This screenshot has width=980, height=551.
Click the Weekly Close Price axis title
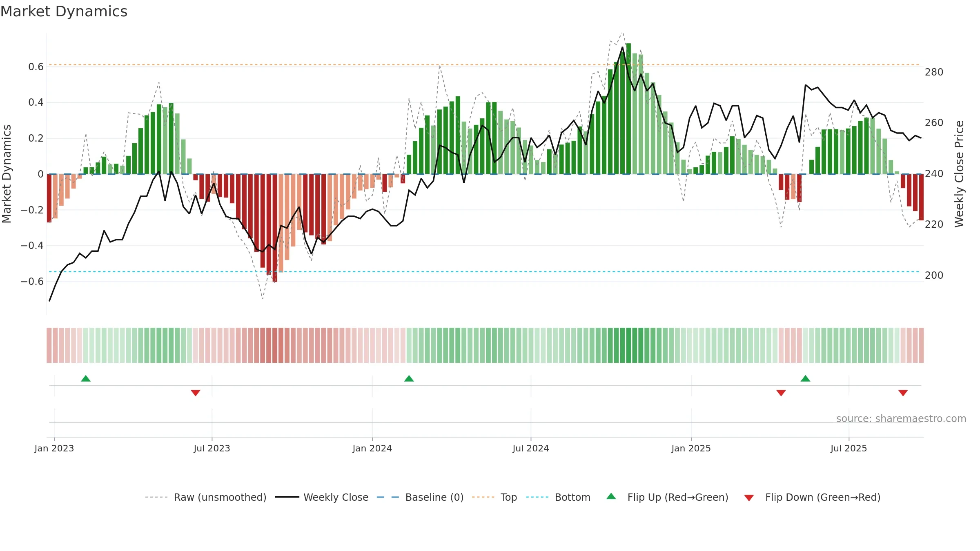coord(959,174)
